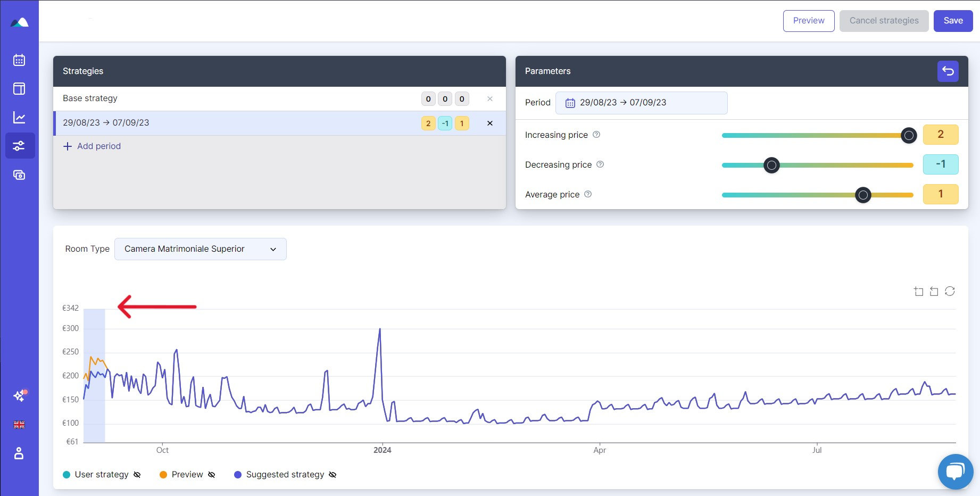The width and height of the screenshot is (980, 496).
Task: Click the reset parameters undo icon
Action: [x=948, y=71]
